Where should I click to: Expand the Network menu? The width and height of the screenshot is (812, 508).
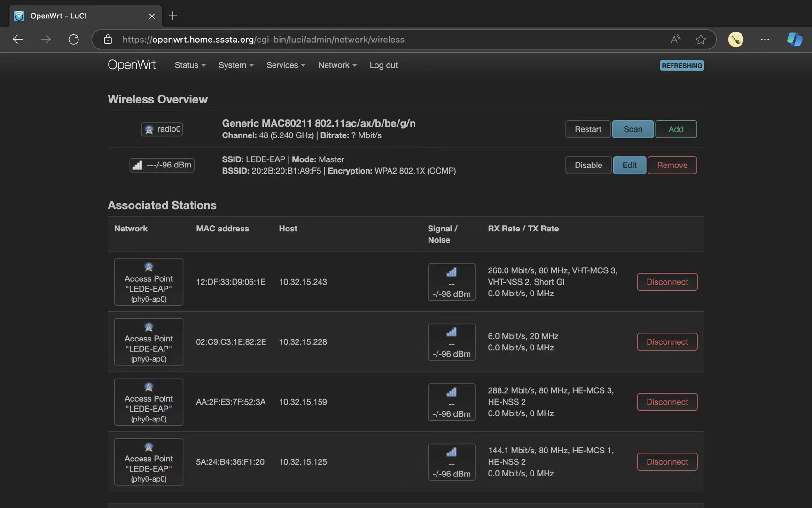(x=337, y=65)
